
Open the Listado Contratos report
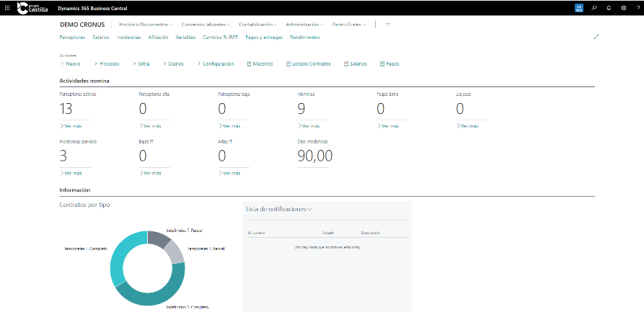click(309, 63)
